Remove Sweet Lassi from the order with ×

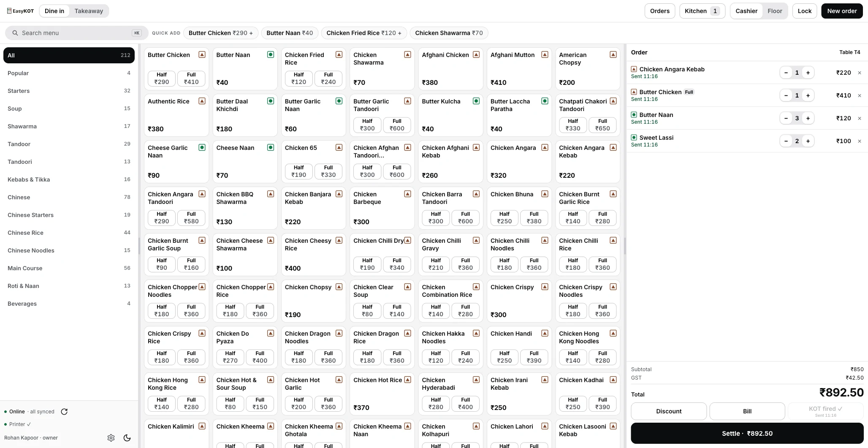(859, 141)
